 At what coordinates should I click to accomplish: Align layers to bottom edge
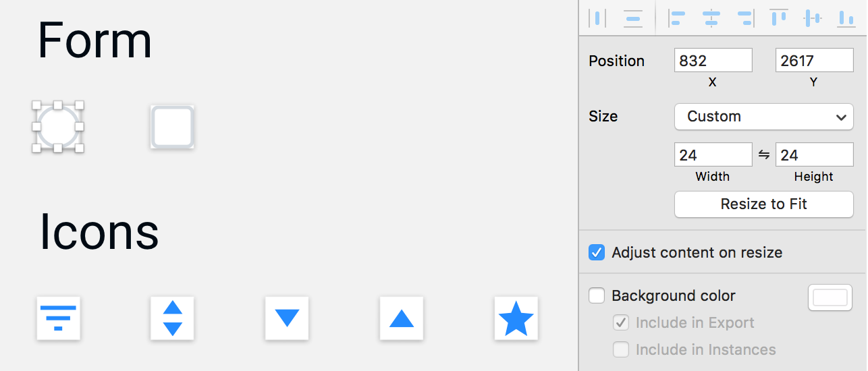[x=846, y=18]
